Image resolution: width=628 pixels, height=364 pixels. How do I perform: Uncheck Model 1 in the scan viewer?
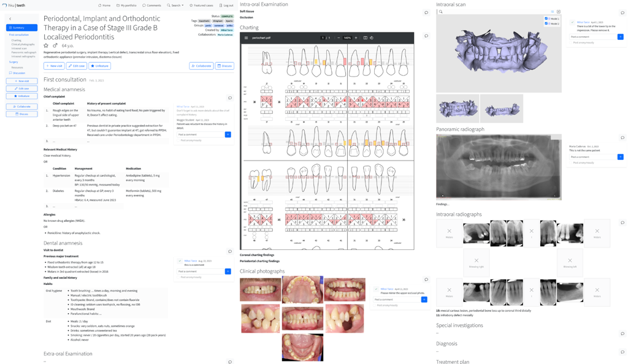pos(546,19)
